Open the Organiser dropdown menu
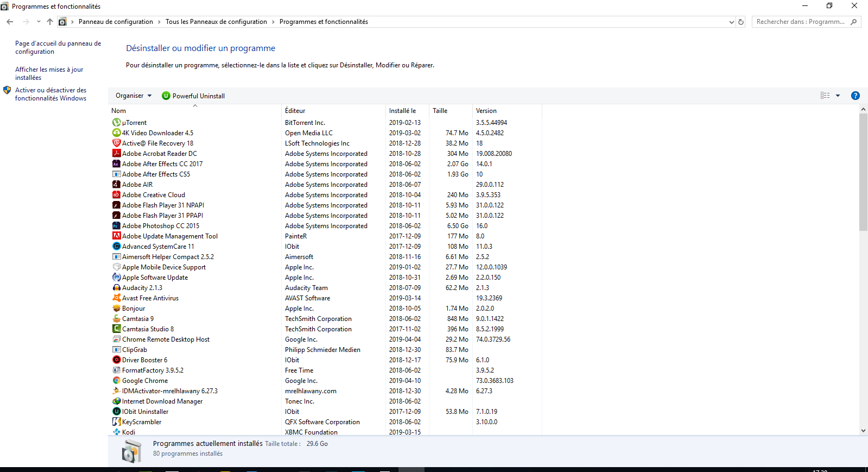Screen dimensions: 868x472 pyautogui.click(x=134, y=96)
